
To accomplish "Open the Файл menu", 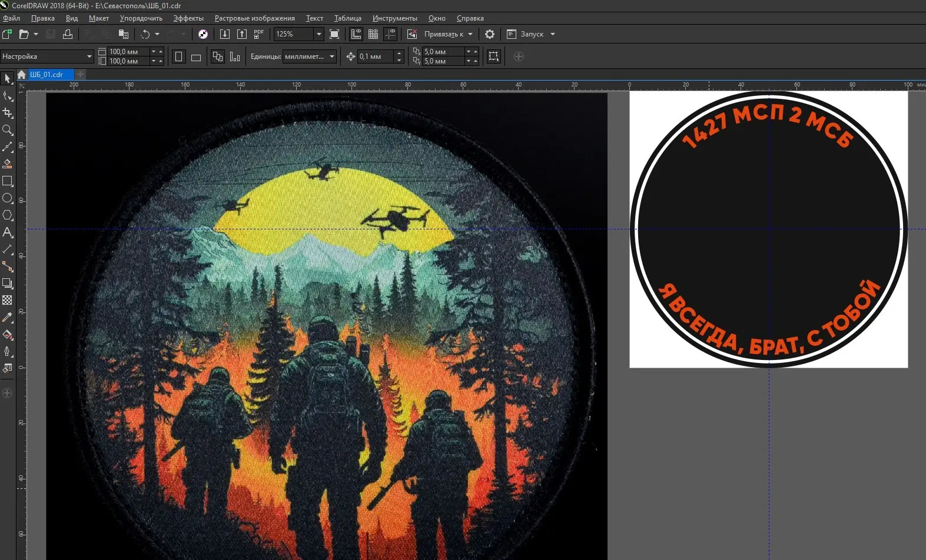I will coord(12,18).
